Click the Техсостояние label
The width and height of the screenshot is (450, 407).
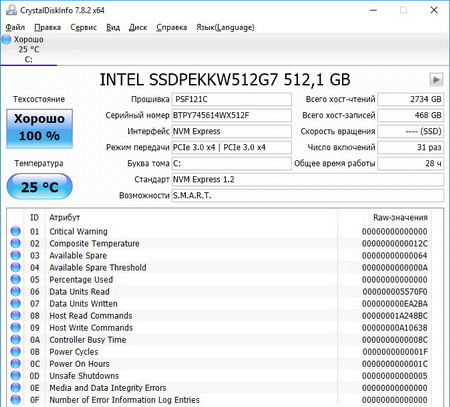(x=39, y=99)
